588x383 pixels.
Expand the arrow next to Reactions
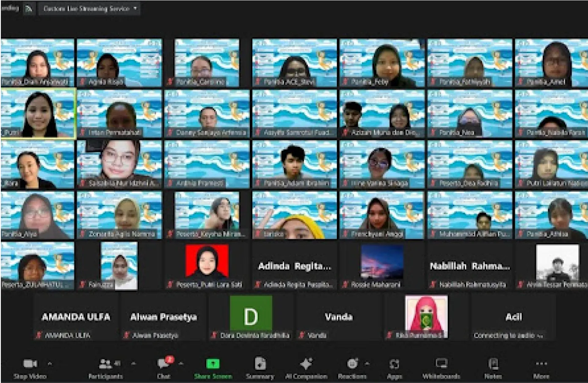pos(367,363)
